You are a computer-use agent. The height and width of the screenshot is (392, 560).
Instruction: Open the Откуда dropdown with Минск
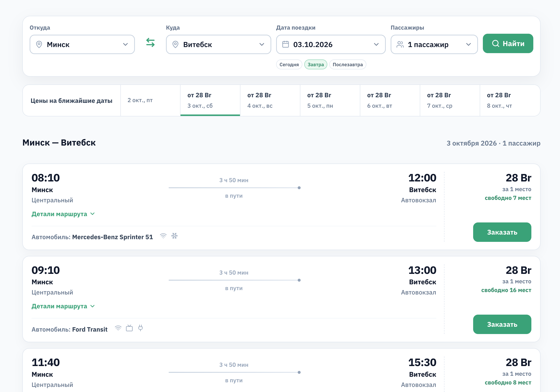pyautogui.click(x=82, y=44)
